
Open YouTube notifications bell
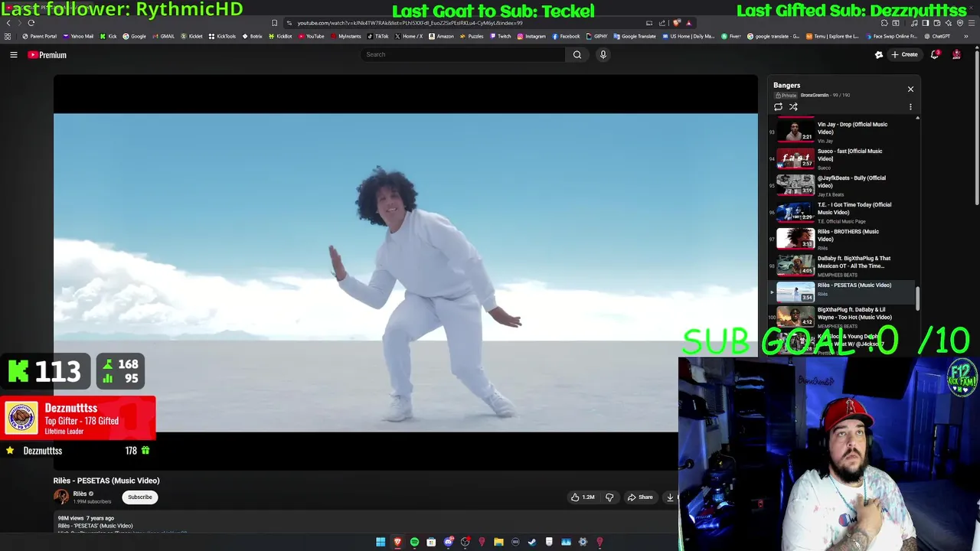point(935,54)
